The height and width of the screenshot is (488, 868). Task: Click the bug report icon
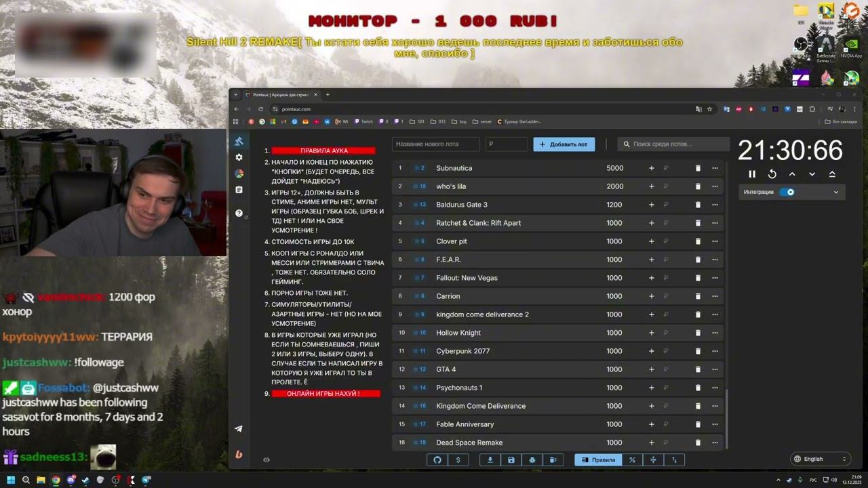point(532,460)
